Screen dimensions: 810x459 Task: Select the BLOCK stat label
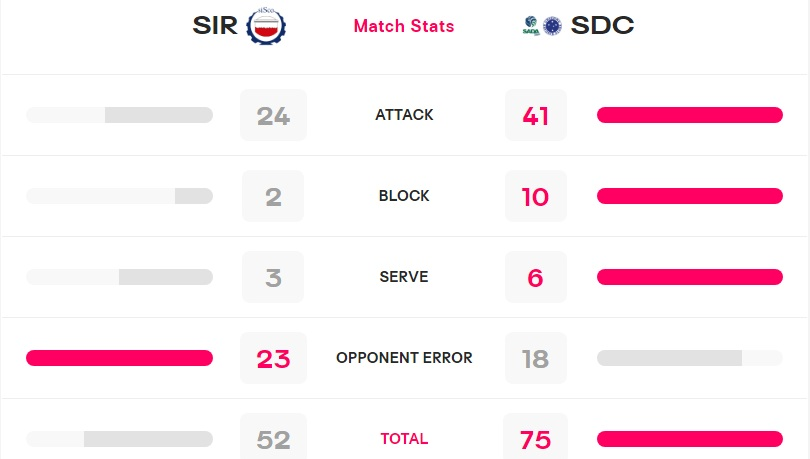pyautogui.click(x=404, y=196)
